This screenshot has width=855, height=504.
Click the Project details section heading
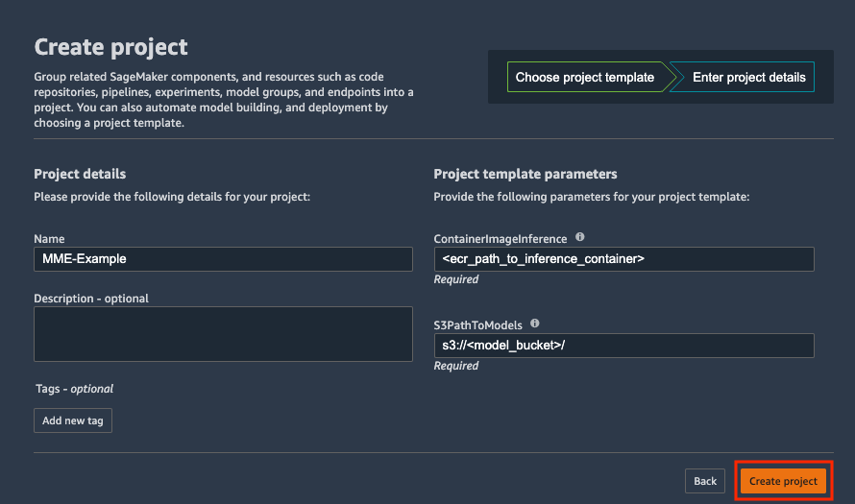pos(80,174)
